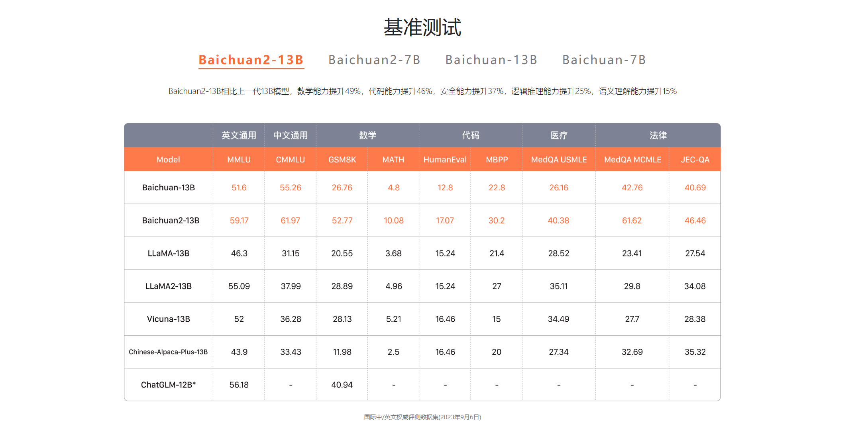The width and height of the screenshot is (868, 430).
Task: Click the LLaMA2-13B row label
Action: 169,286
